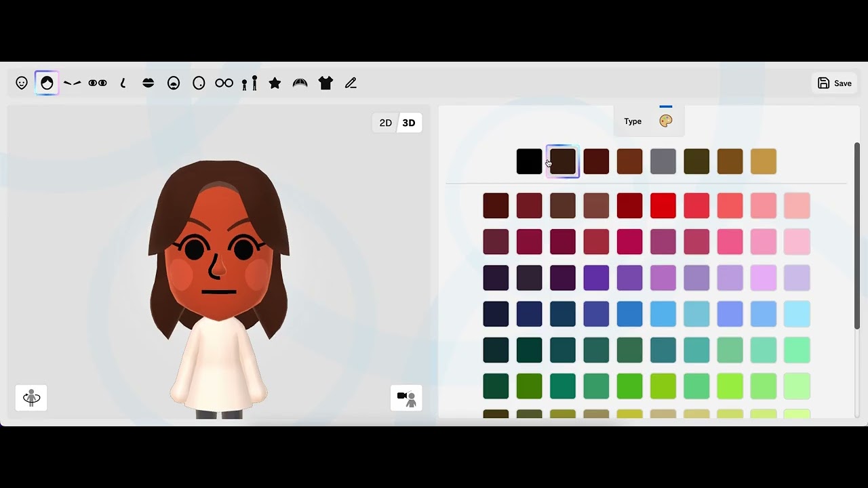Open the nose category
This screenshot has height=488, width=868.
tap(123, 83)
